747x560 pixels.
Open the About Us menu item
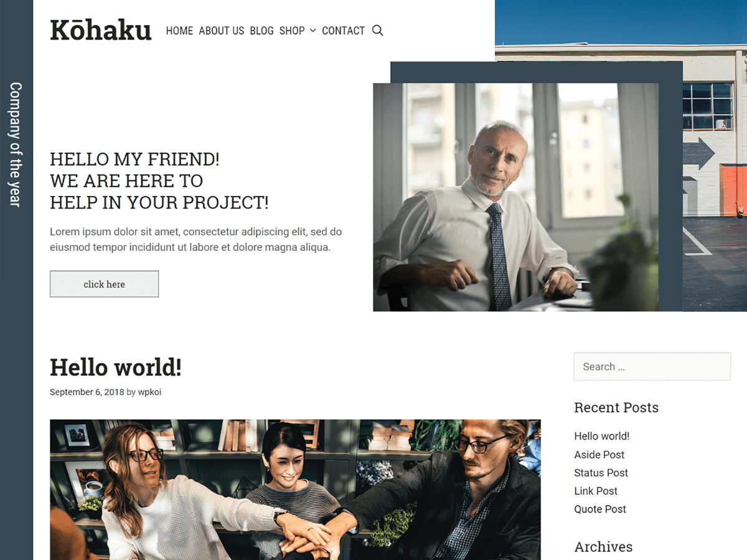coord(222,30)
